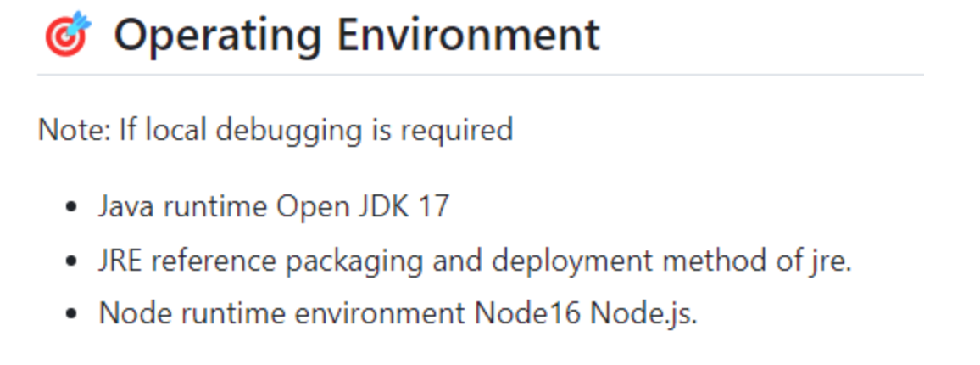This screenshot has width=980, height=365.
Task: Click the Node16 text
Action: pos(528,313)
